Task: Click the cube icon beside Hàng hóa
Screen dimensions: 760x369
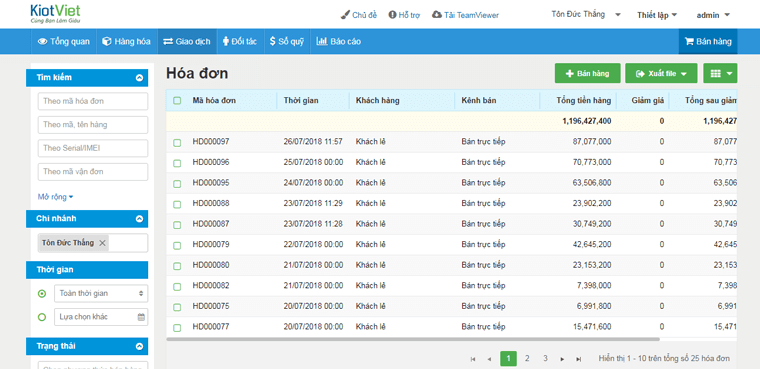Action: [x=106, y=42]
